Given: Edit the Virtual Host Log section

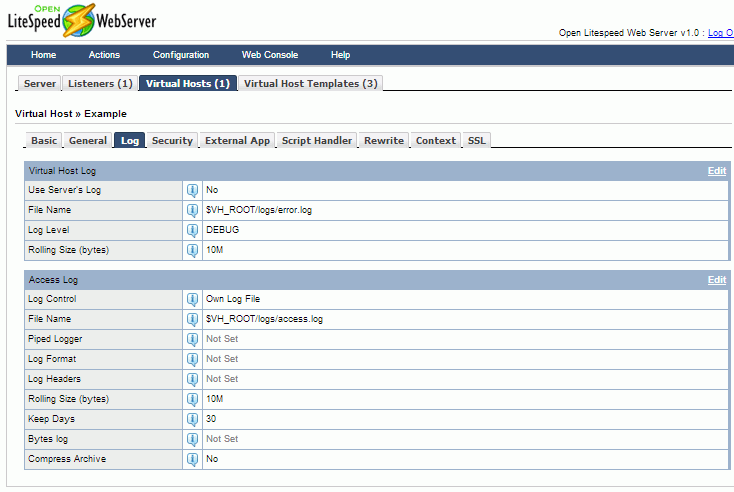Looking at the screenshot, I should (716, 171).
